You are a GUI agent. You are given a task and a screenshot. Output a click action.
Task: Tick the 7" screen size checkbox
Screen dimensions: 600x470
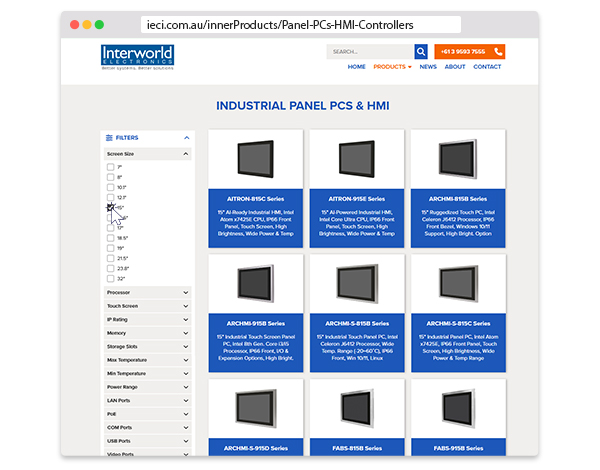[111, 167]
